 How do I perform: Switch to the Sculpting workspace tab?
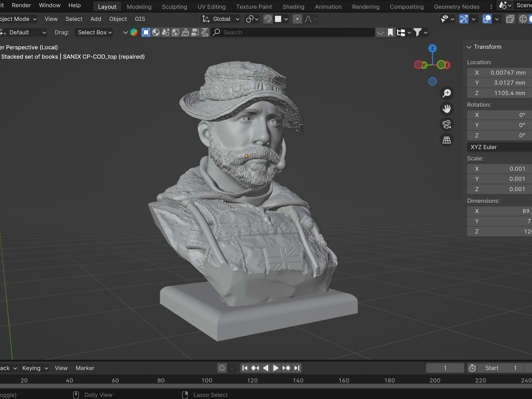(174, 7)
